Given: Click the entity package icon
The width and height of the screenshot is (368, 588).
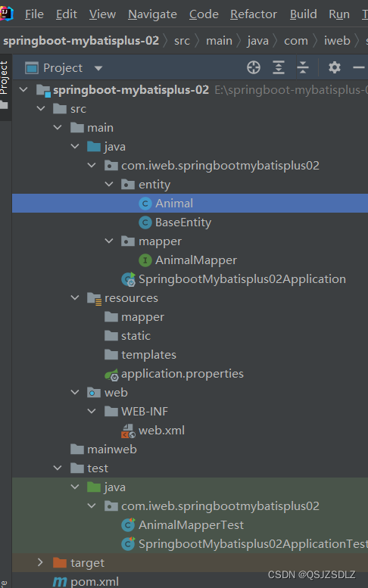Looking at the screenshot, I should point(128,185).
